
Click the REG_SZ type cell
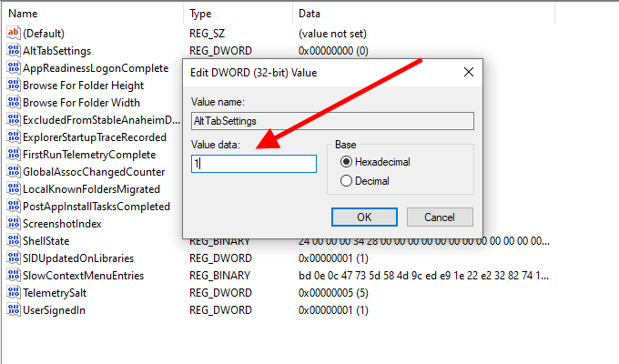(207, 34)
